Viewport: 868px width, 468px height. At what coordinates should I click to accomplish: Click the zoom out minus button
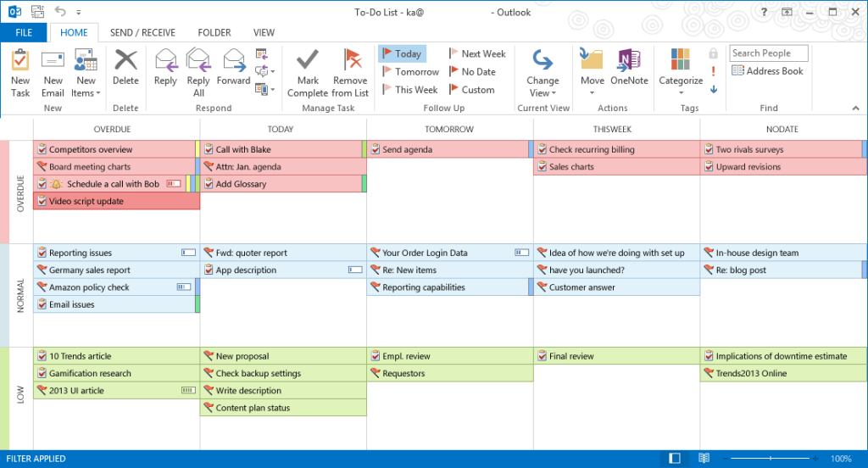[726, 458]
